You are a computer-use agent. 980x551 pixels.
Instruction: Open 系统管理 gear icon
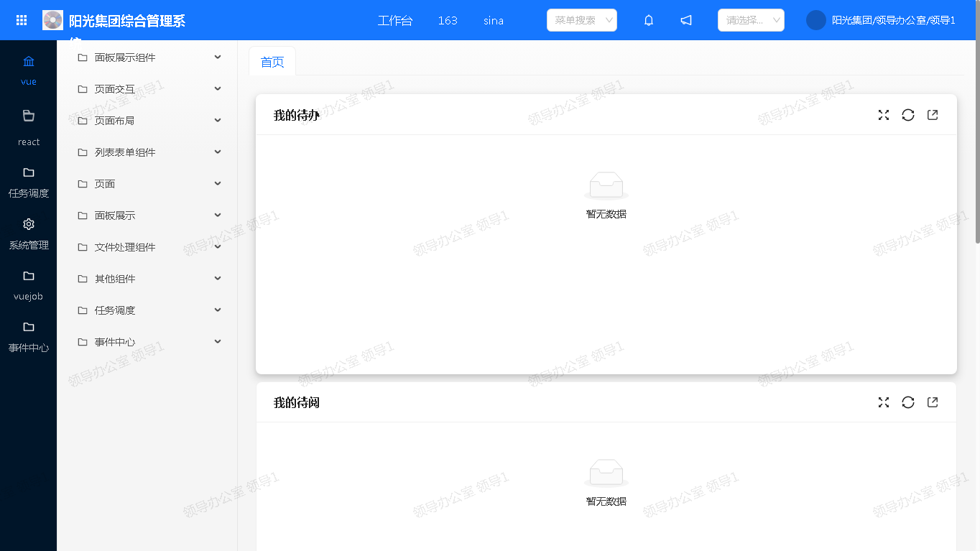pyautogui.click(x=29, y=224)
